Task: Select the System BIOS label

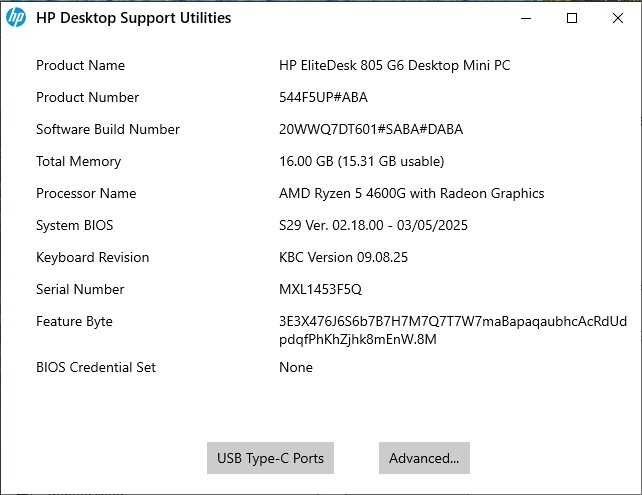Action: click(x=75, y=225)
